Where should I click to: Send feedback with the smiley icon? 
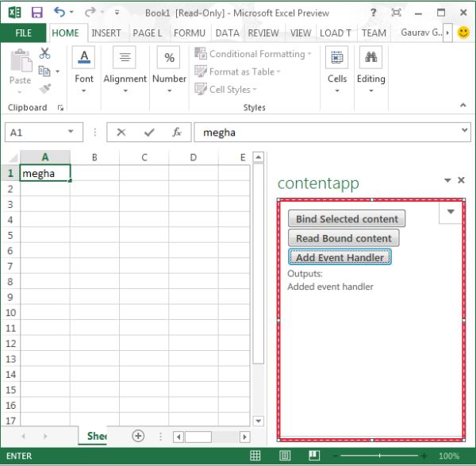click(x=463, y=33)
